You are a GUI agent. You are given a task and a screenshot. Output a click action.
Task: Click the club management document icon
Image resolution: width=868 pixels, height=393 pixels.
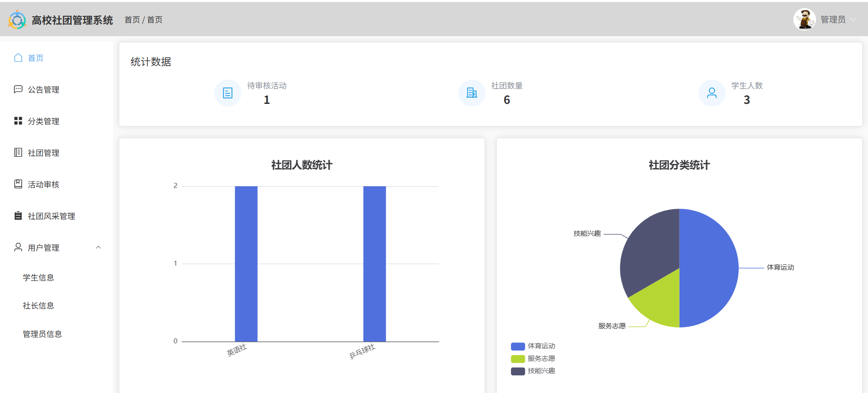click(x=18, y=153)
